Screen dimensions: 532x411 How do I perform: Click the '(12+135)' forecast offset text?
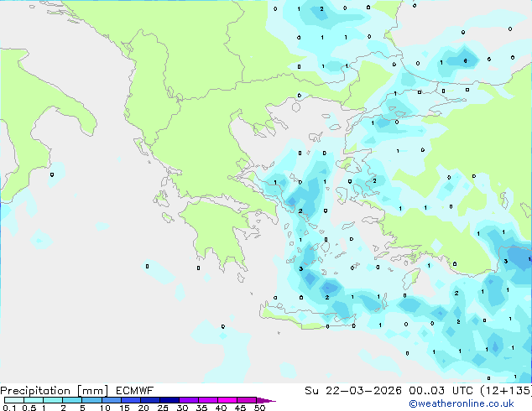(506, 391)
